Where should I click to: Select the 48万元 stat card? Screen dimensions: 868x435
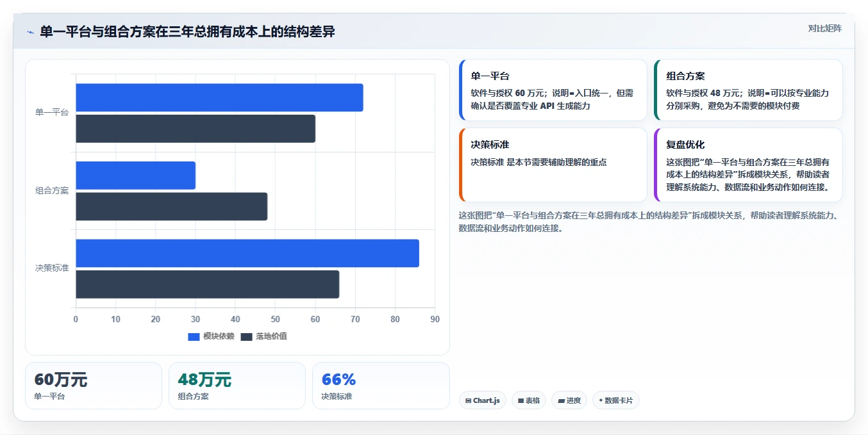pos(237,386)
